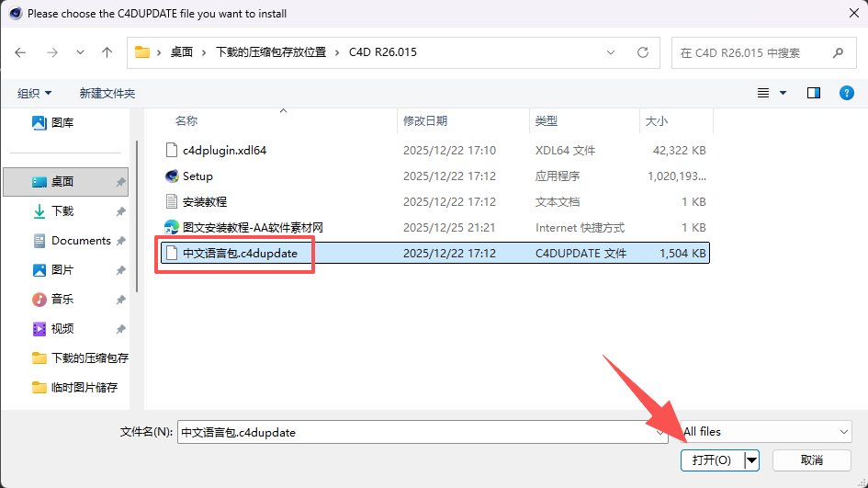The width and height of the screenshot is (868, 488).
Task: Open the 组织 menu
Action: tap(34, 93)
